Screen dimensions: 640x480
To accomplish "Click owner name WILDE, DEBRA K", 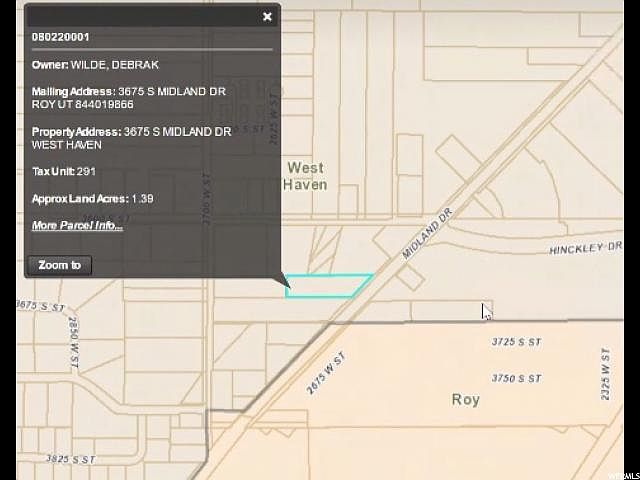I will [115, 65].
